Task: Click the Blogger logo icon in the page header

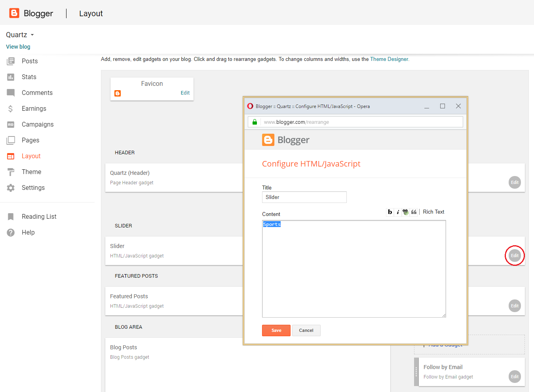Action: click(x=14, y=13)
